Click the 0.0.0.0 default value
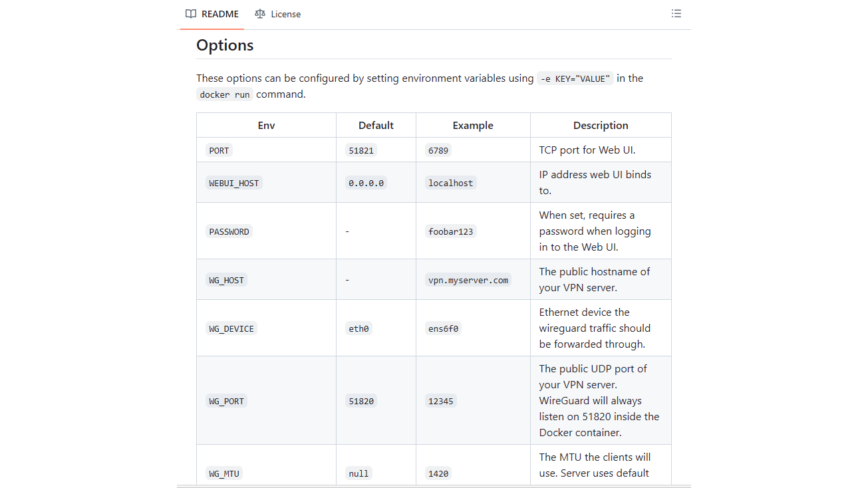This screenshot has width=868, height=488. (366, 183)
